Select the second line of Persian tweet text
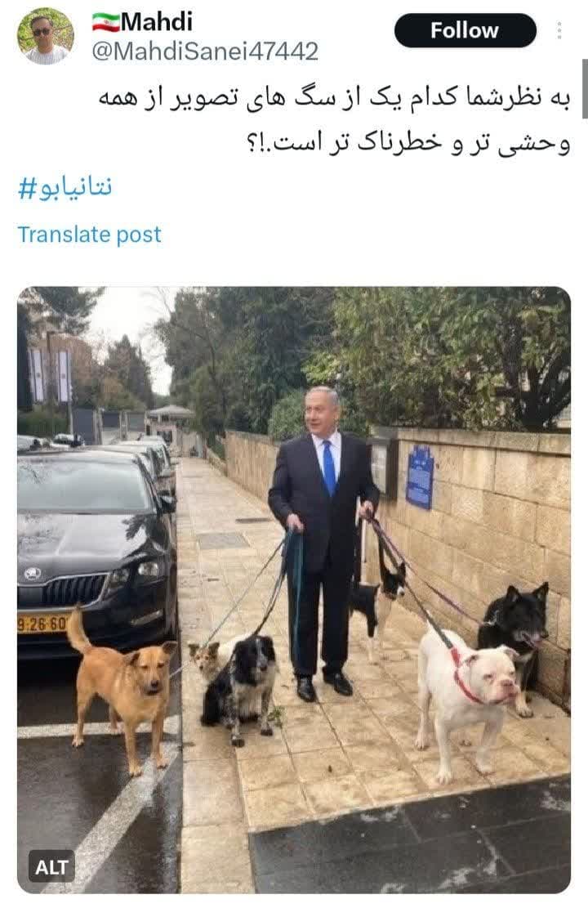This screenshot has height=908, width=588. (408, 142)
